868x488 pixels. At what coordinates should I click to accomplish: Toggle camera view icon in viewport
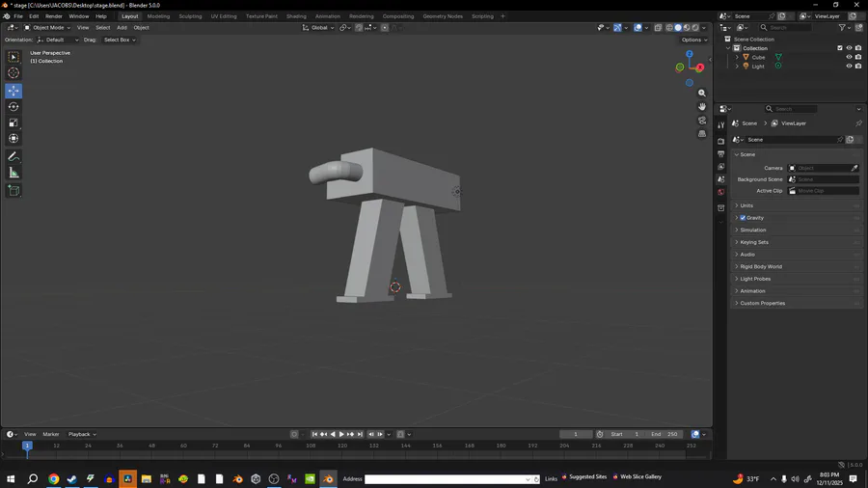coord(701,121)
